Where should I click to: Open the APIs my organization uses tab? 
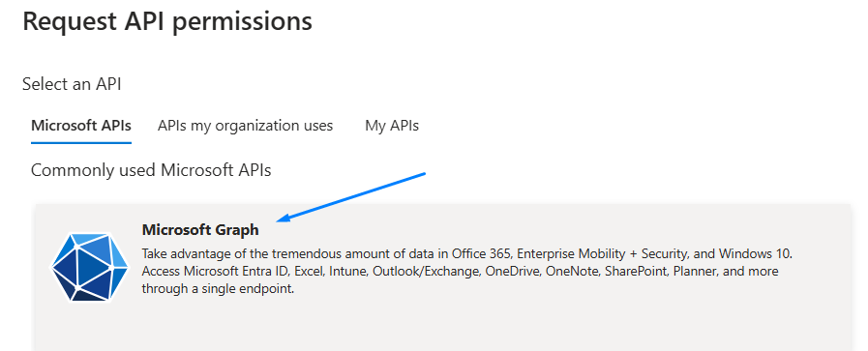tap(245, 126)
